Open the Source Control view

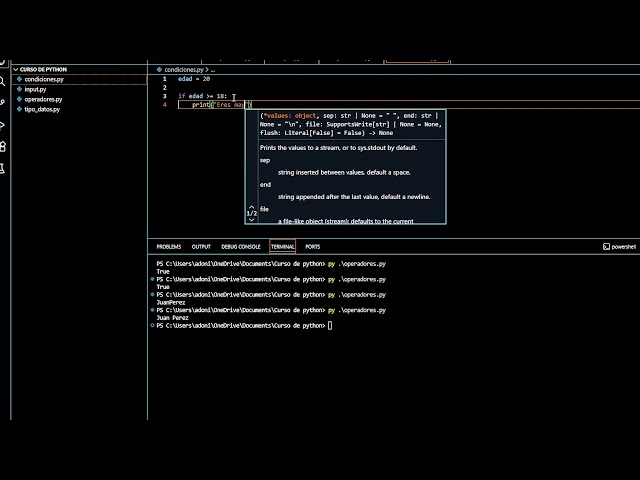pos(2,102)
